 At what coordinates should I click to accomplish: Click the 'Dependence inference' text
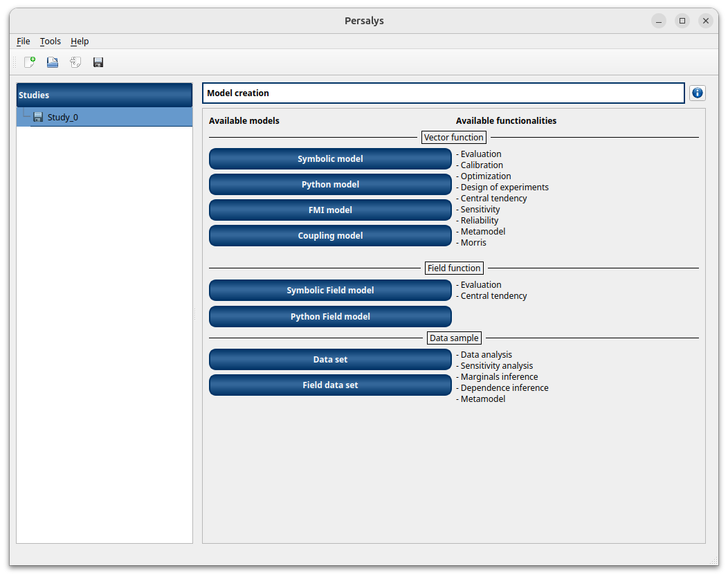tap(504, 387)
